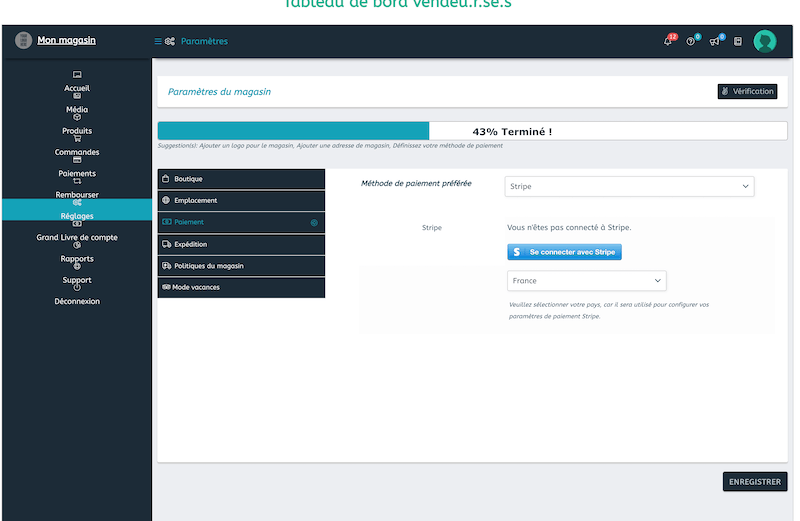Open Média in sidebar
This screenshot has height=521, width=800.
[77, 109]
